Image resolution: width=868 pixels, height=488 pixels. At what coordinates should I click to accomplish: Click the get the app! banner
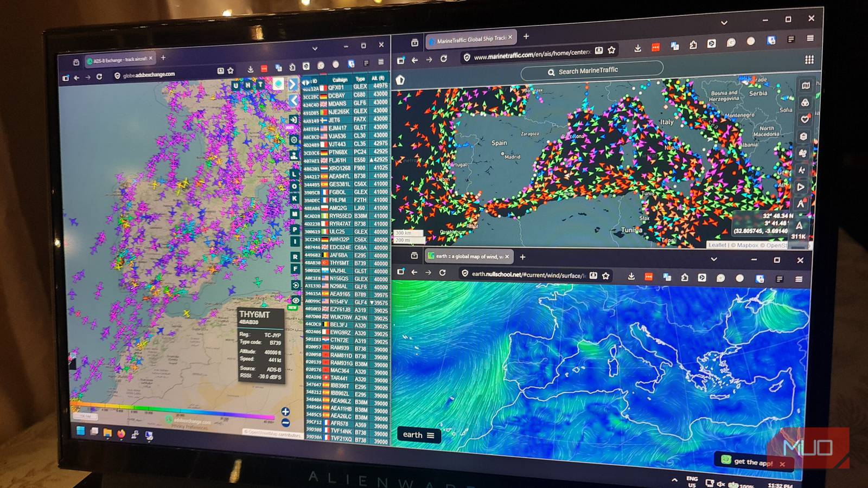[753, 462]
